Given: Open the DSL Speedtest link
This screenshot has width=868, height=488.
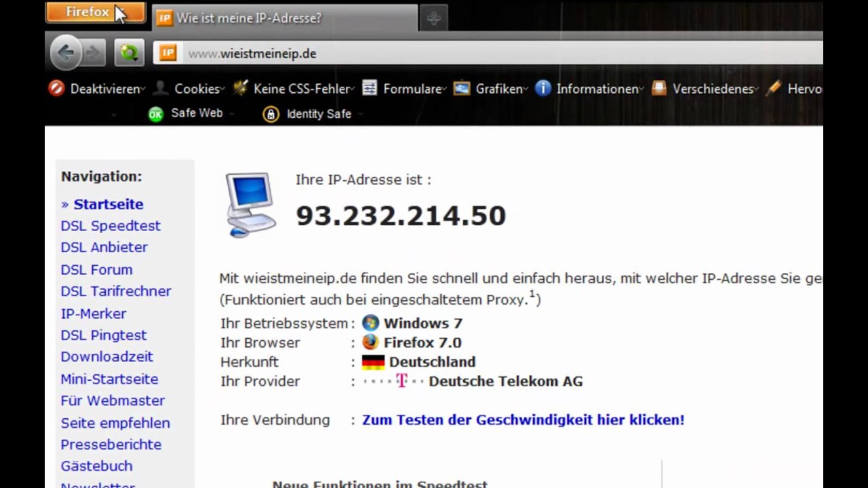Looking at the screenshot, I should click(111, 226).
